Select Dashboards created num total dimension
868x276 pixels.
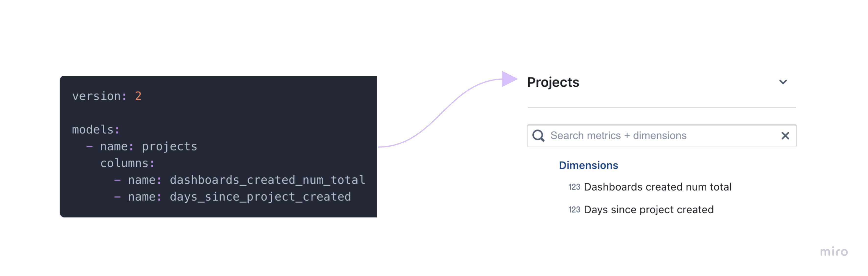pyautogui.click(x=657, y=187)
